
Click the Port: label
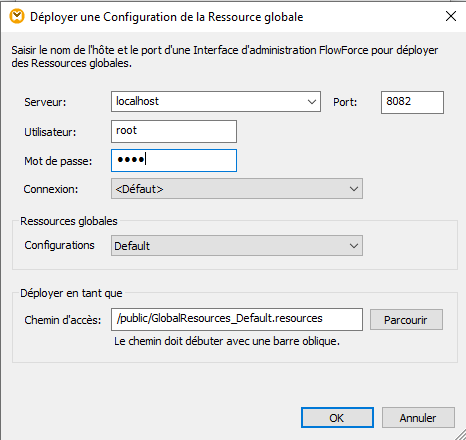point(345,102)
